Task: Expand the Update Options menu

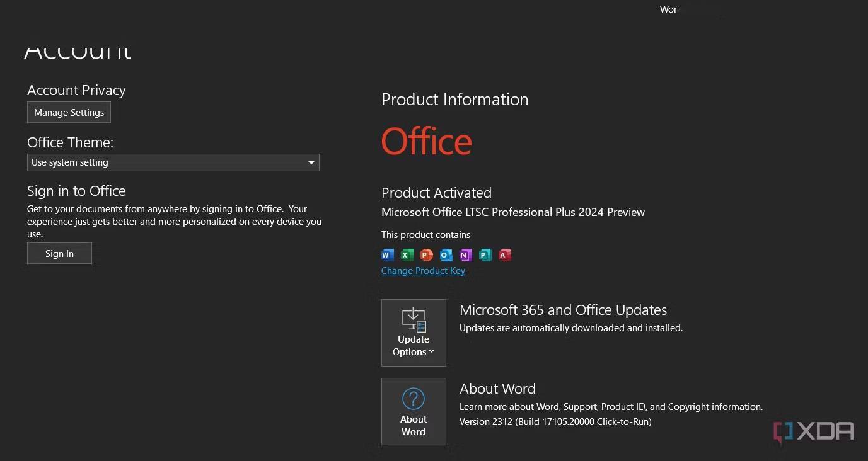Action: coord(414,333)
